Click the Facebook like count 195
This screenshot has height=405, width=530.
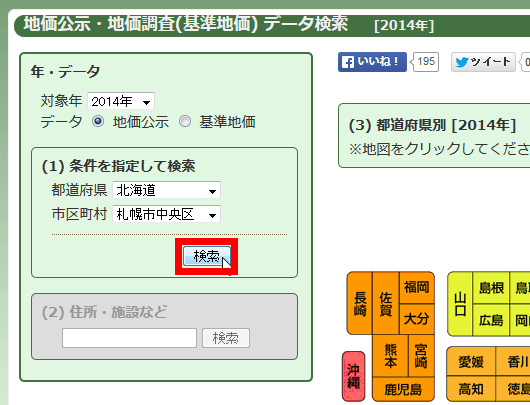point(426,62)
